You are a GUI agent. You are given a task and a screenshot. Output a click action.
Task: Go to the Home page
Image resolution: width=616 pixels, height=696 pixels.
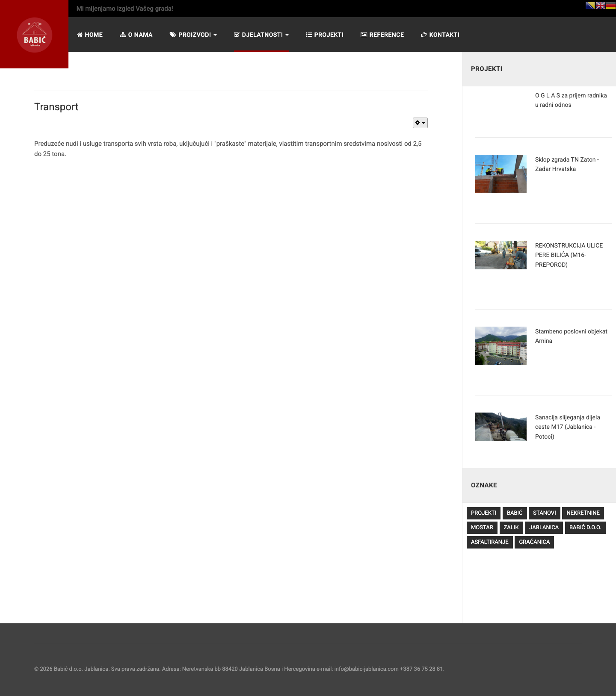(90, 35)
